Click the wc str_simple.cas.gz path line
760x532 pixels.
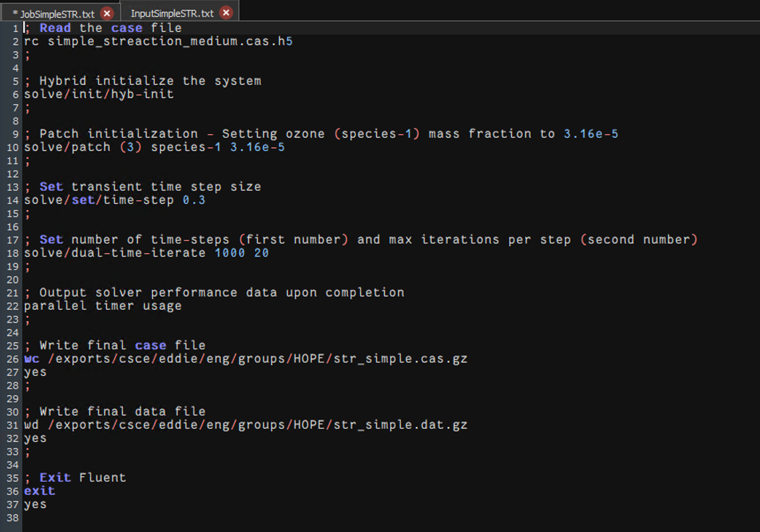(x=246, y=359)
